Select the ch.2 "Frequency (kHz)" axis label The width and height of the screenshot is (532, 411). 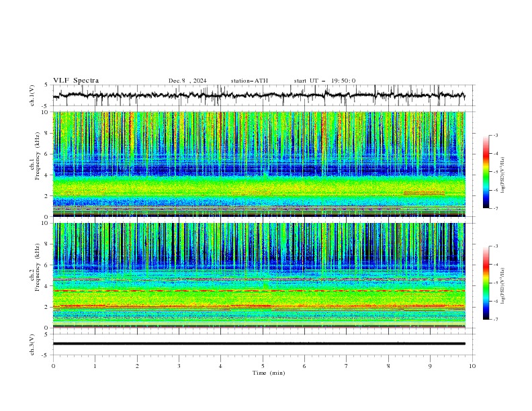pyautogui.click(x=38, y=267)
